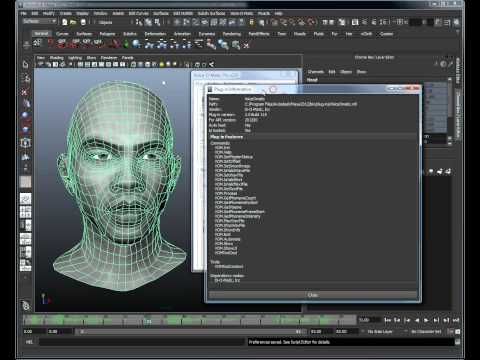
Task: Pick the Paint Selection tool in the toolbox
Action: point(26,92)
